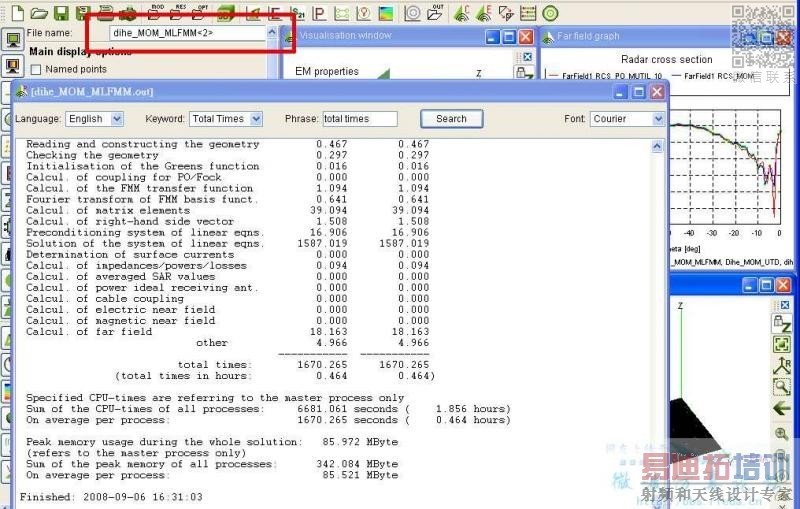Screen dimensions: 800x509
Task: Open the Keyword Total Times dropdown
Action: pyautogui.click(x=256, y=119)
